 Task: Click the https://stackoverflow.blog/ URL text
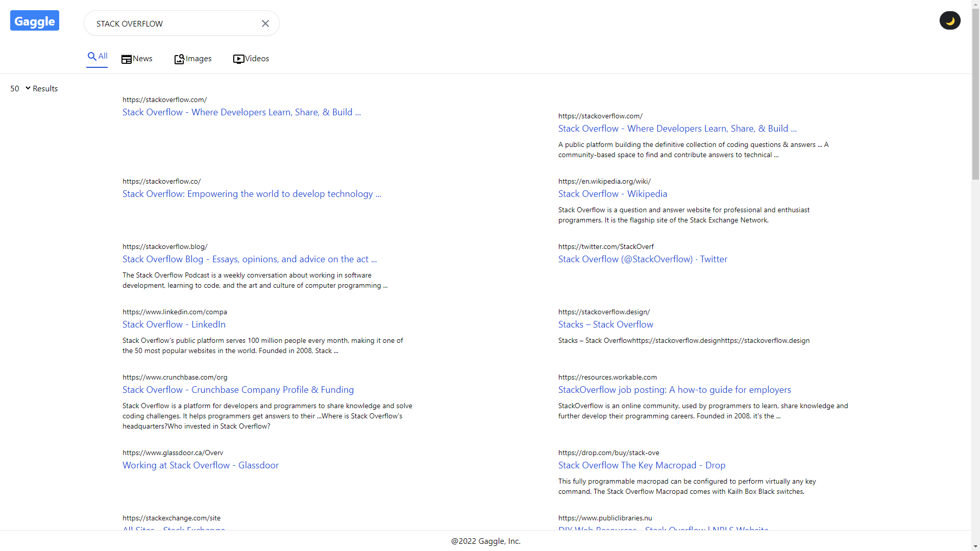click(x=165, y=246)
